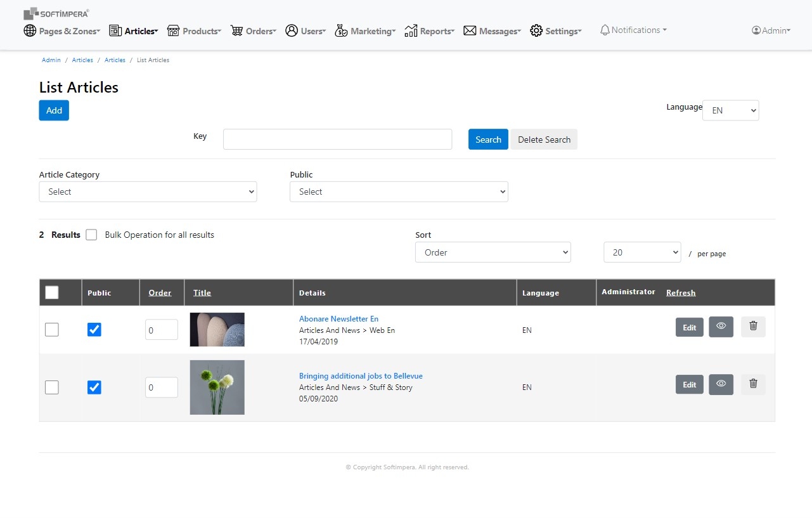The height and width of the screenshot is (520, 812).
Task: Open the Pages & Zones menu
Action: [x=62, y=30]
